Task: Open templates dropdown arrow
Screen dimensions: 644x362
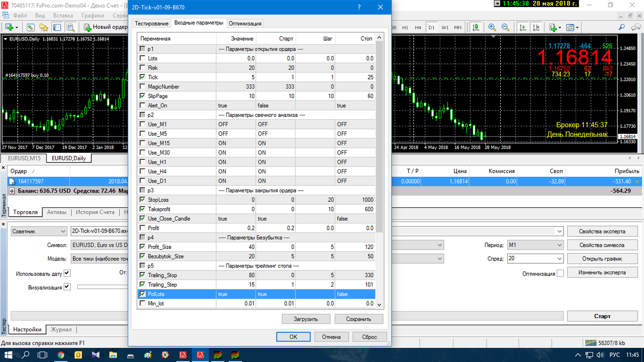Action: click(578, 27)
